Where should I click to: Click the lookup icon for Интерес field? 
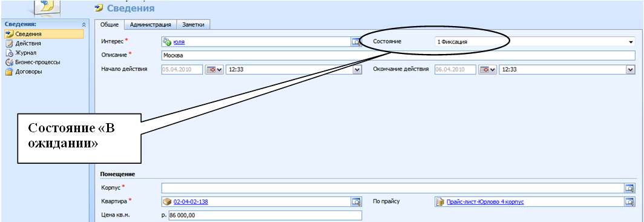(356, 42)
